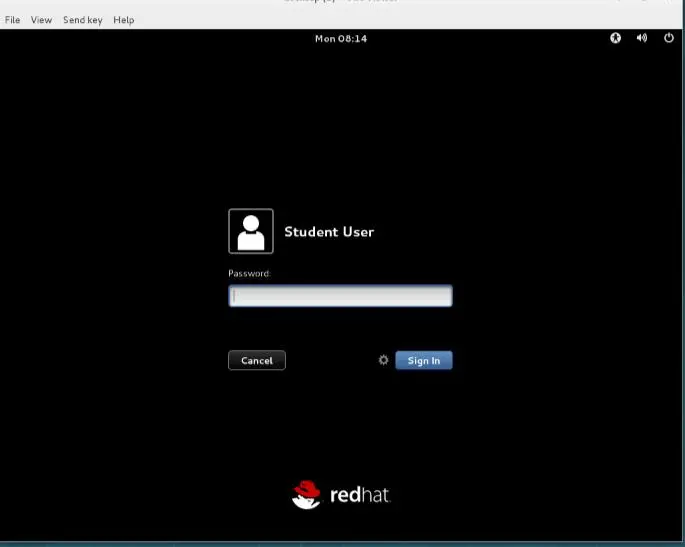Select the Student User avatar
This screenshot has height=547, width=685.
pos(251,231)
